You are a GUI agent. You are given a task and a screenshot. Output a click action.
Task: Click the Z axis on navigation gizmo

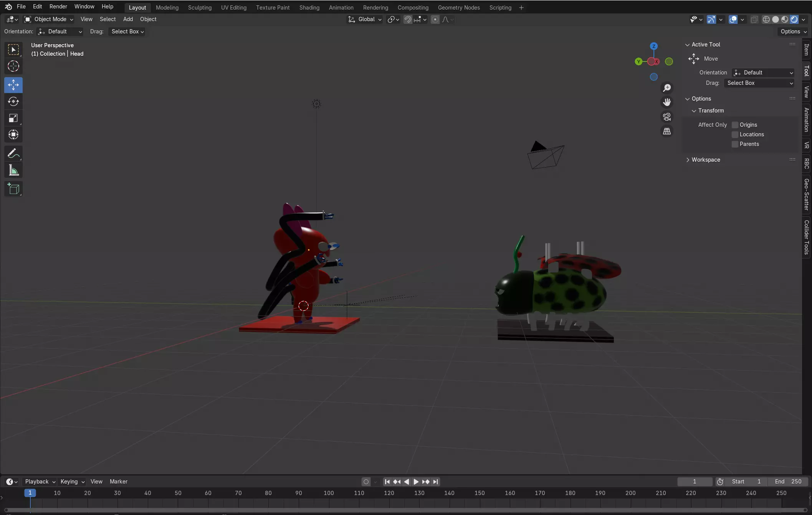click(x=654, y=46)
